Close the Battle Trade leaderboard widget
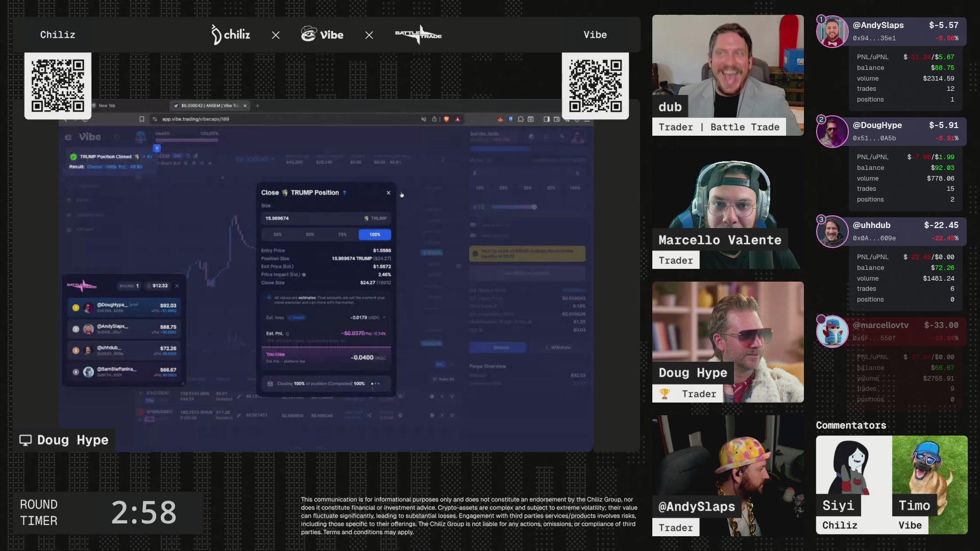Image resolution: width=980 pixels, height=551 pixels. [x=177, y=286]
